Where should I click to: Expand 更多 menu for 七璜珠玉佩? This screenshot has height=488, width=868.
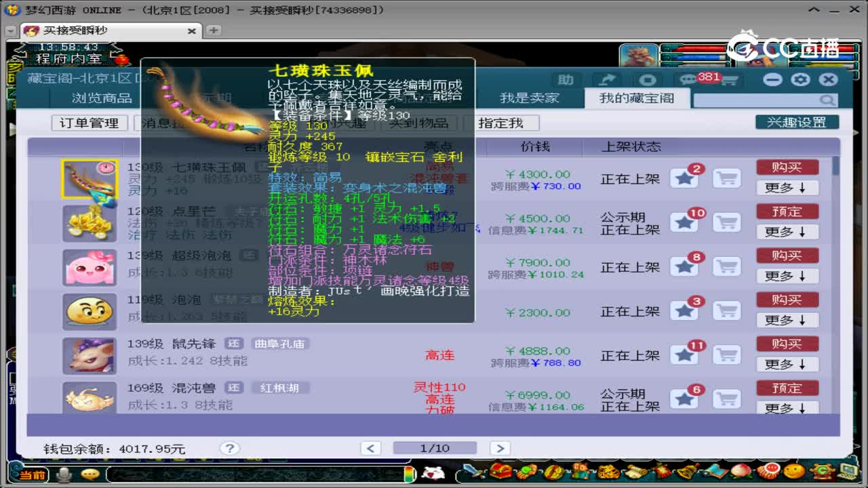click(787, 188)
